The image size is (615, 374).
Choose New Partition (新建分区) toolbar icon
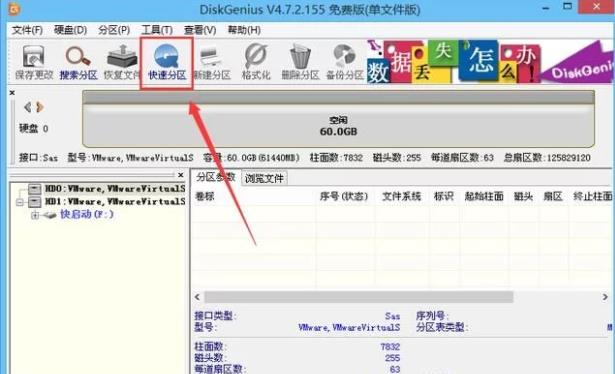point(212,62)
